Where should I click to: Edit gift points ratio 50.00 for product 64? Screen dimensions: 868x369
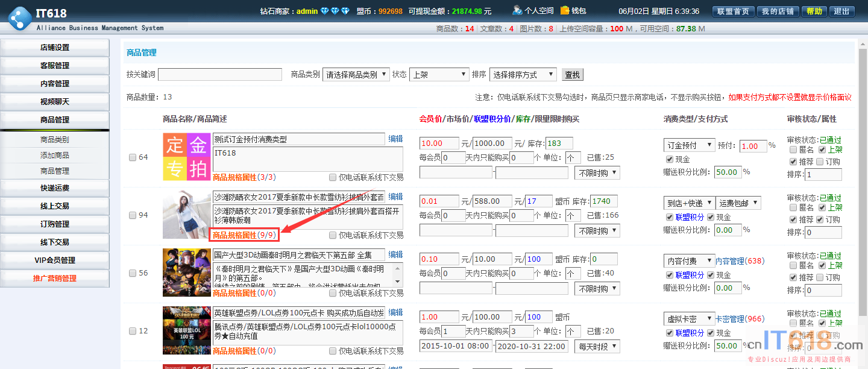pyautogui.click(x=728, y=172)
